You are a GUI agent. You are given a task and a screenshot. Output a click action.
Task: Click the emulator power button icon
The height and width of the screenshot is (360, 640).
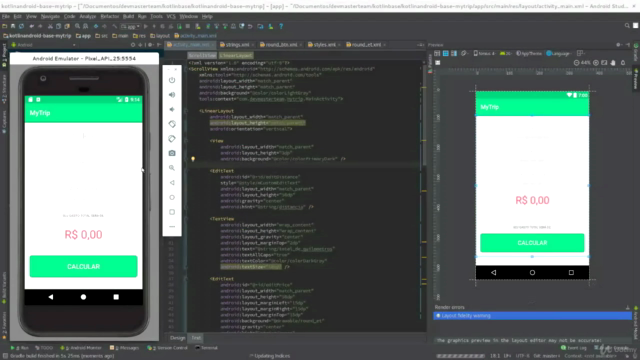tap(172, 80)
